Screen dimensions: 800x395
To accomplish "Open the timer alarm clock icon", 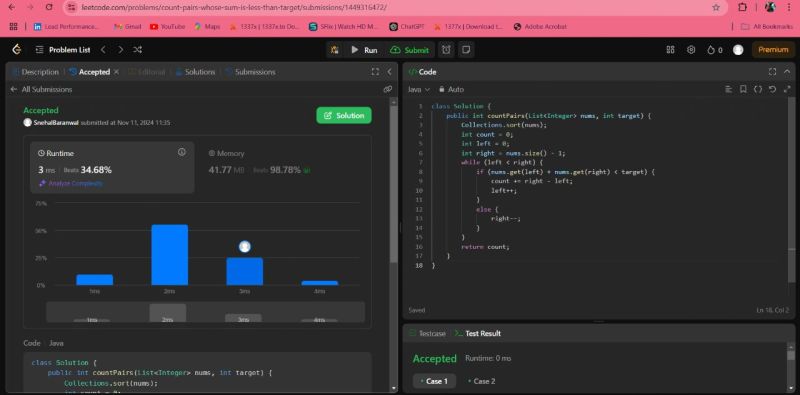I will click(446, 50).
